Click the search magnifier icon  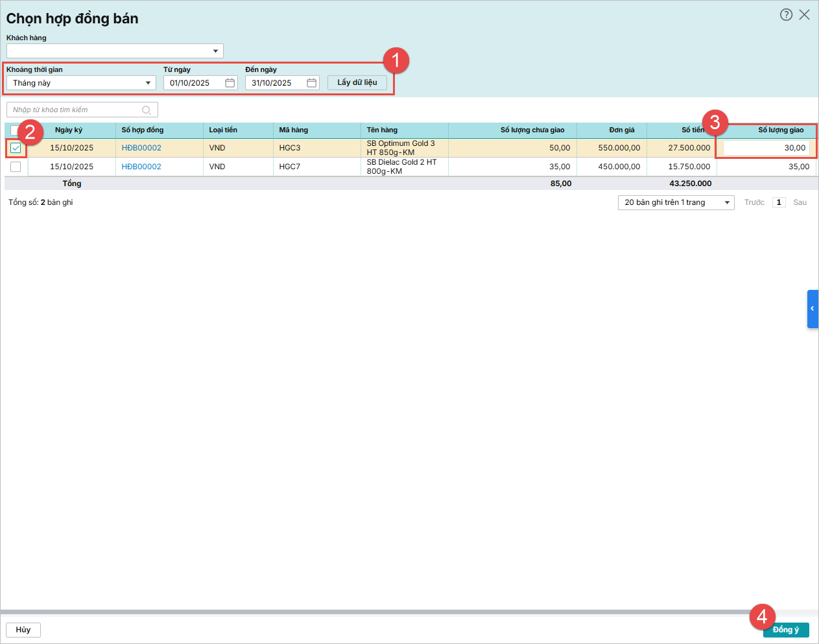[147, 110]
